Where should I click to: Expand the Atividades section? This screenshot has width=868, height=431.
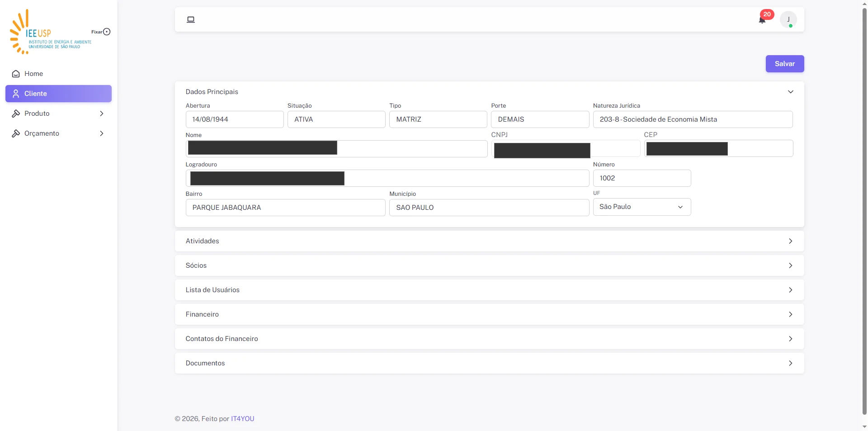tap(489, 241)
